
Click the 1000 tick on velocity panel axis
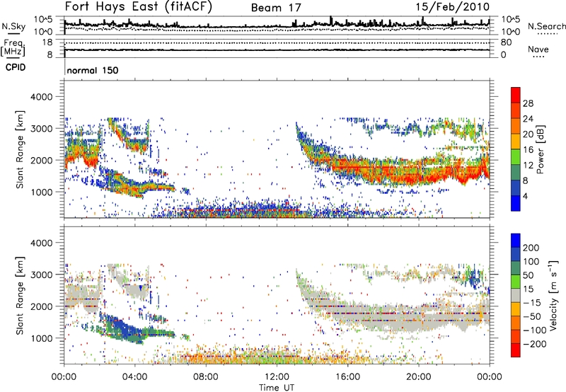[41, 338]
